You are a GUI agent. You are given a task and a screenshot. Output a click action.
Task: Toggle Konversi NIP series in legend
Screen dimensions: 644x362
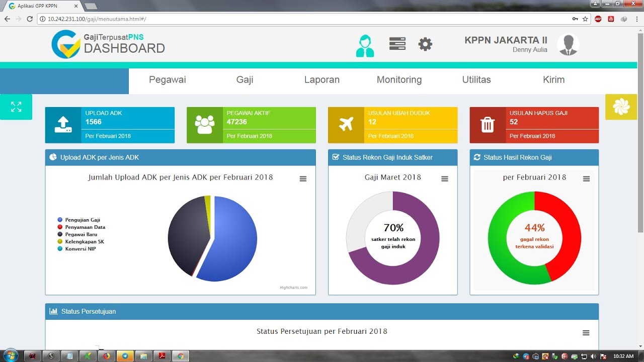(76, 249)
